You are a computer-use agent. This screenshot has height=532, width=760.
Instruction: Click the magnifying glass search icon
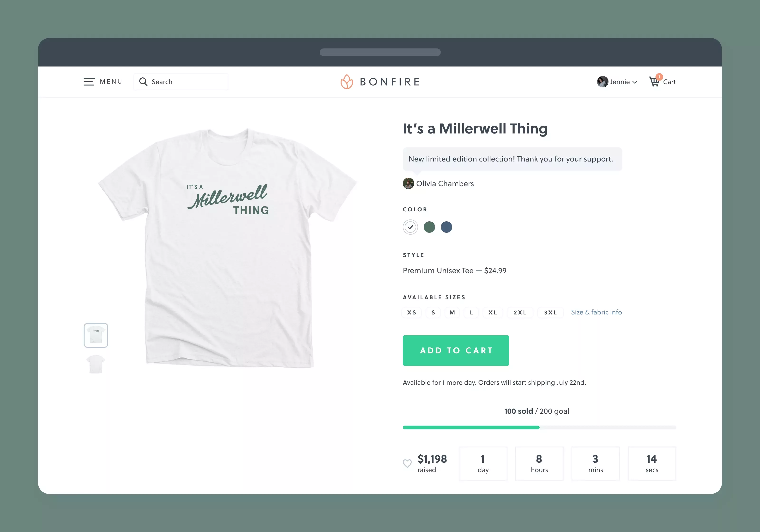pos(143,82)
